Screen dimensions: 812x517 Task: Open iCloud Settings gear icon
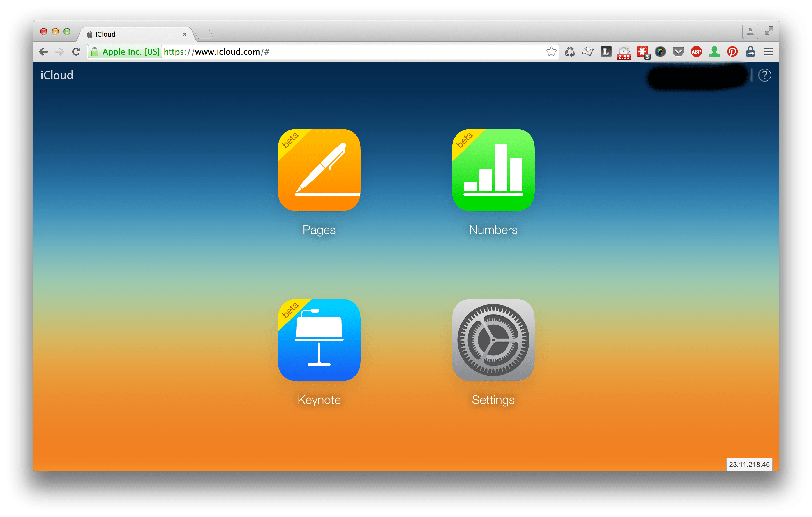click(x=493, y=340)
